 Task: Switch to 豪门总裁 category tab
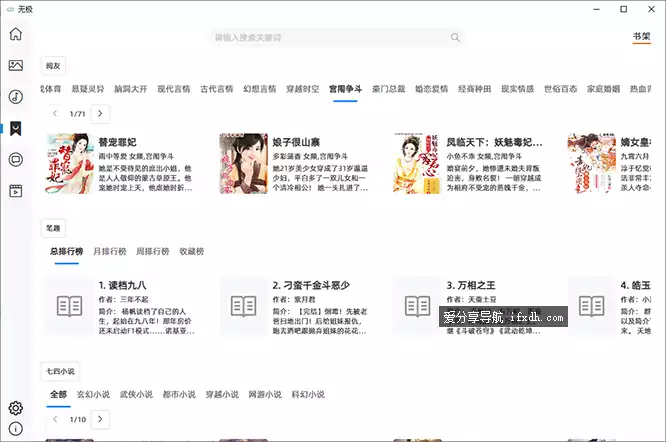(389, 89)
